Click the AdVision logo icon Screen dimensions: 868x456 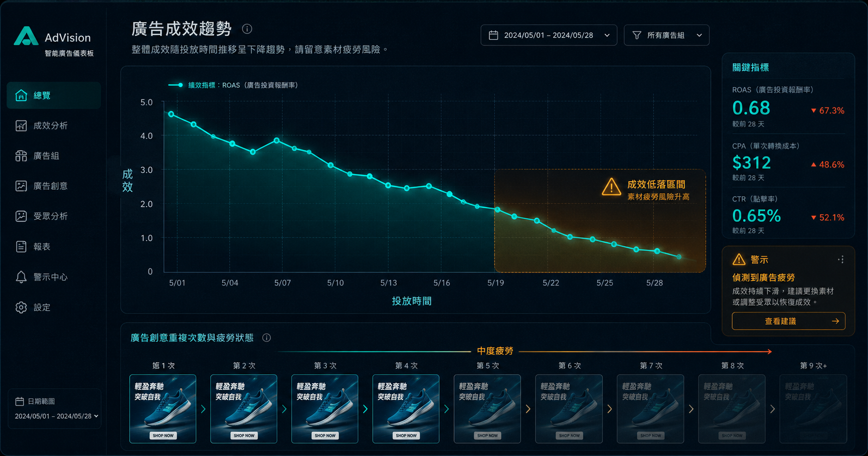point(26,37)
